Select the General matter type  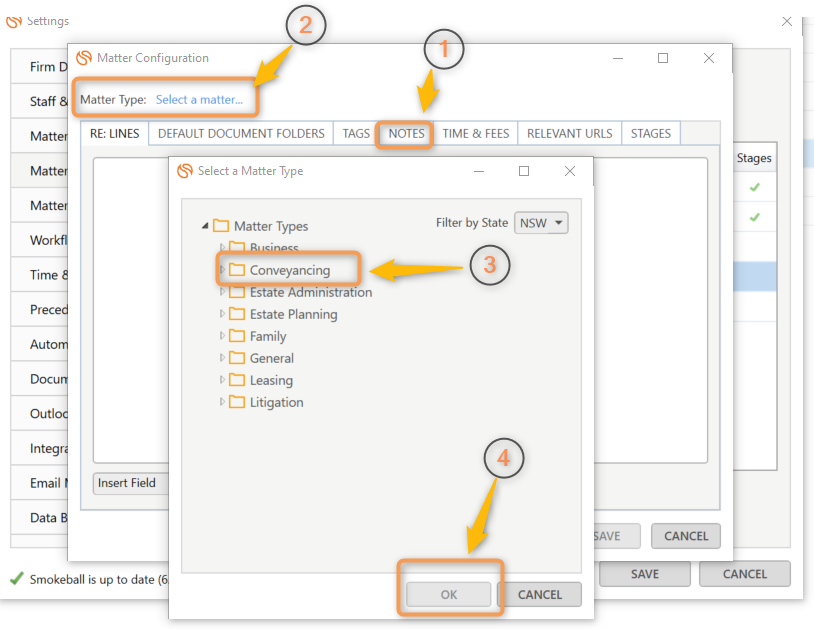tap(272, 358)
